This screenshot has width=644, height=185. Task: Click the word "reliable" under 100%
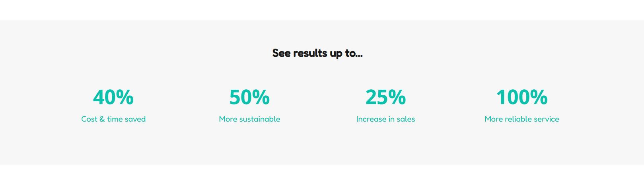pos(518,119)
